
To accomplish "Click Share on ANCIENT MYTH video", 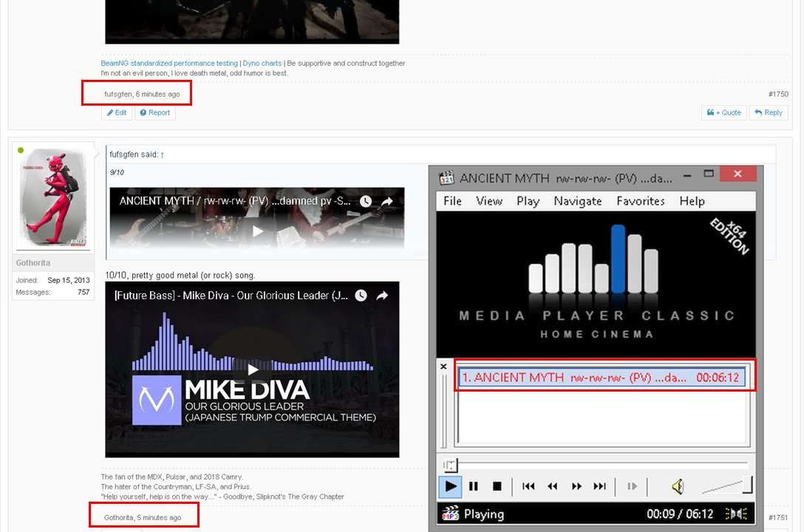I will 386,202.
